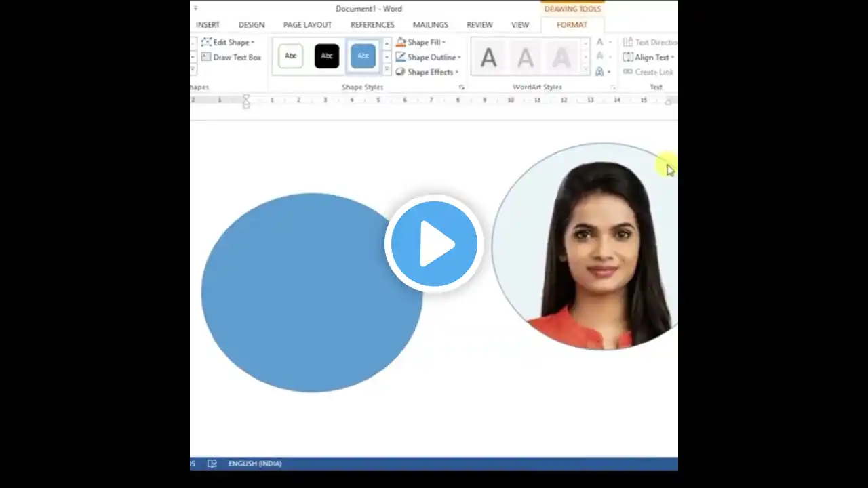Screen dimensions: 868x488
Task: Select the black Abc shape style
Action: pos(326,56)
